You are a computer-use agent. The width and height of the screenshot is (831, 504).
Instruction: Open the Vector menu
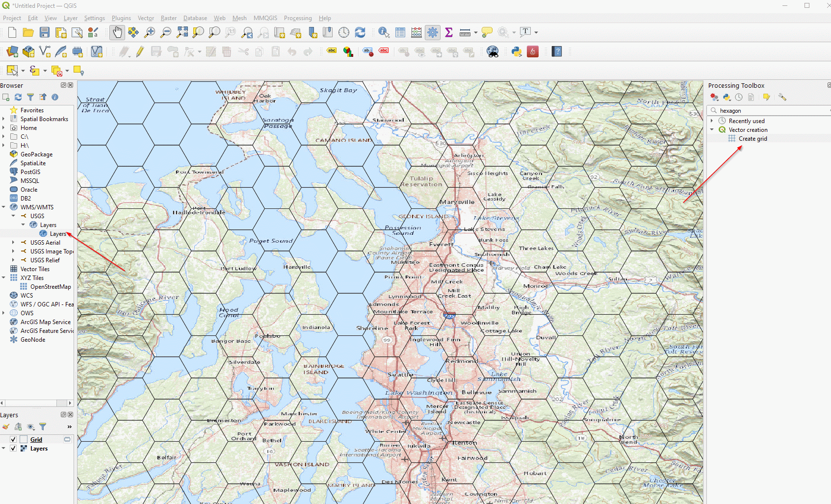click(x=146, y=18)
